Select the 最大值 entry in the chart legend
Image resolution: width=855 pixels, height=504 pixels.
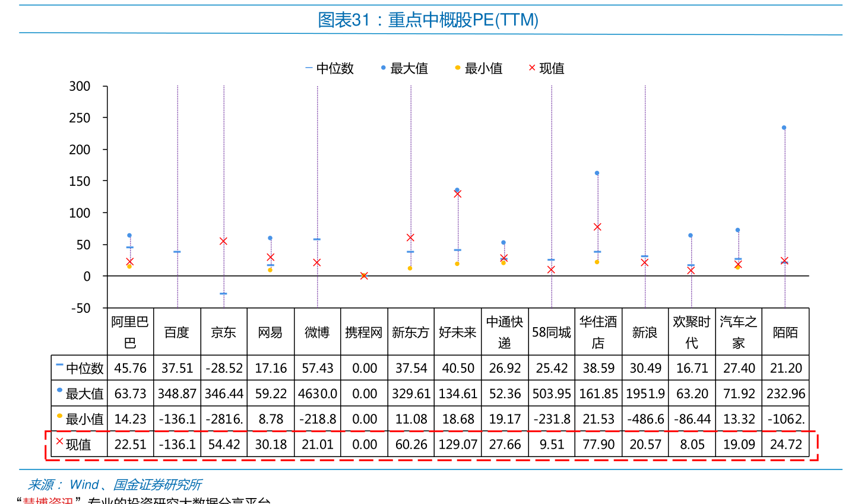[x=404, y=68]
